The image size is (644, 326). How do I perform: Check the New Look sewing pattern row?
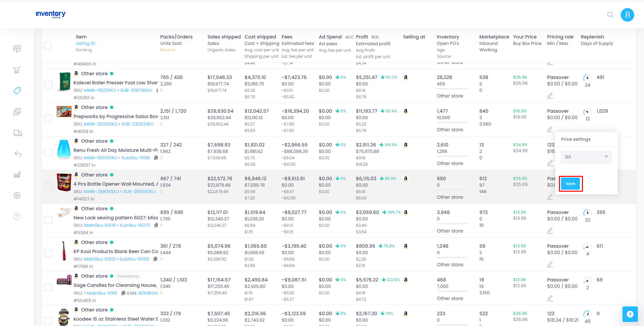pyautogui.click(x=48, y=220)
